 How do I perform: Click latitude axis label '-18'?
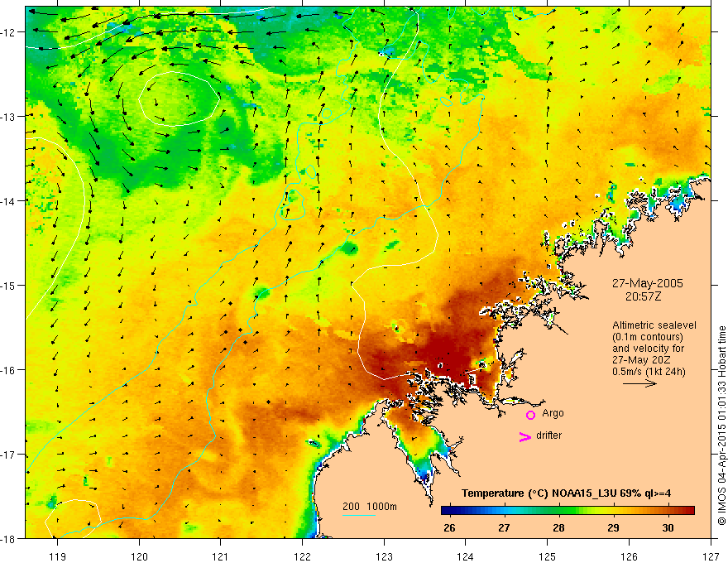click(x=9, y=539)
